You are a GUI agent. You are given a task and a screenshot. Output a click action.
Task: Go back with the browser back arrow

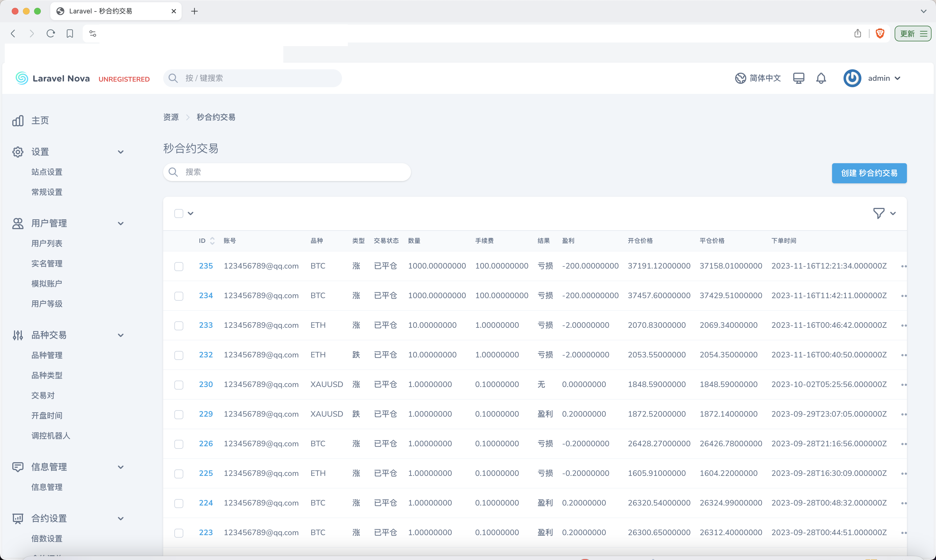pyautogui.click(x=13, y=34)
